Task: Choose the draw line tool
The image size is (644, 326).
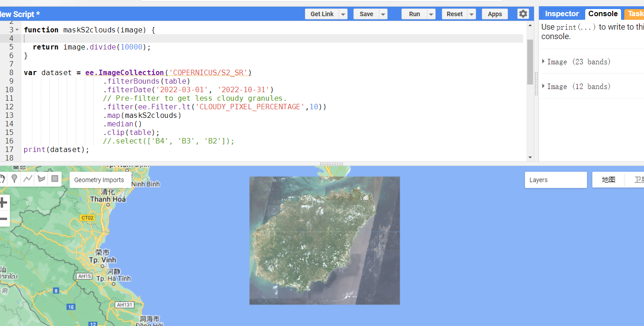Action: point(28,179)
